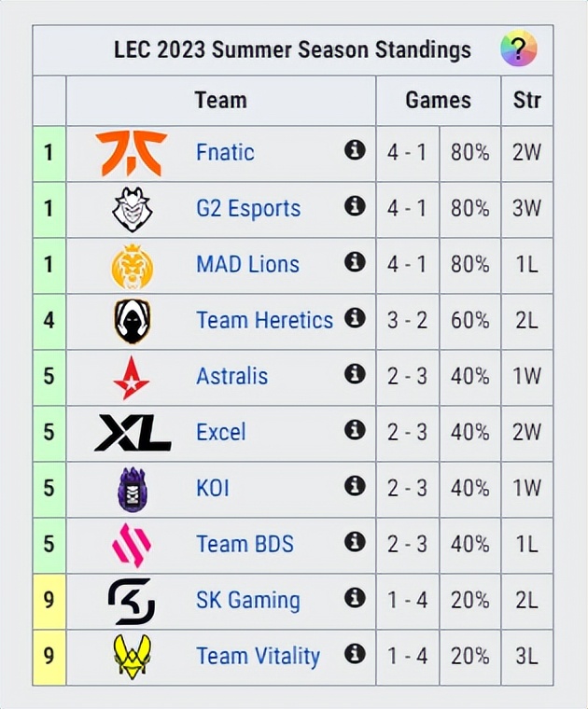Click the Team BDS pink logo
The image size is (588, 709).
[132, 545]
